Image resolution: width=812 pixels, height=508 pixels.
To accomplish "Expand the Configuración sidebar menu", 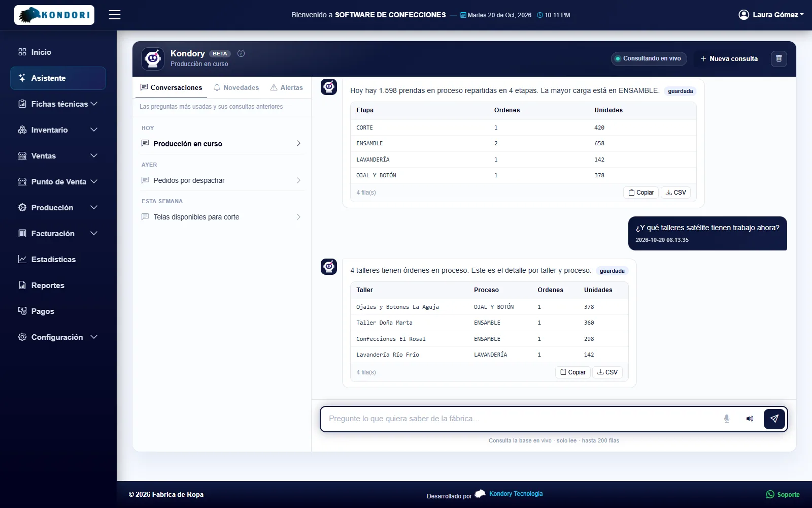I will pos(58,337).
